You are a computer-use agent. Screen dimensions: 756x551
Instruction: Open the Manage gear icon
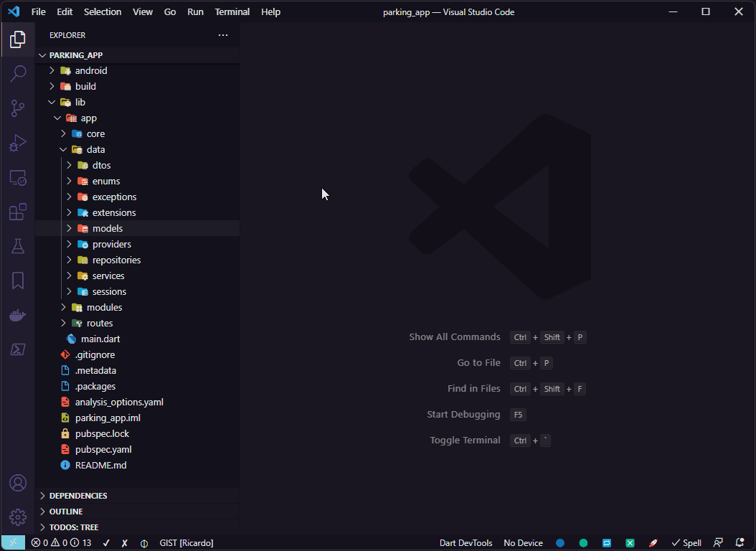pyautogui.click(x=18, y=517)
